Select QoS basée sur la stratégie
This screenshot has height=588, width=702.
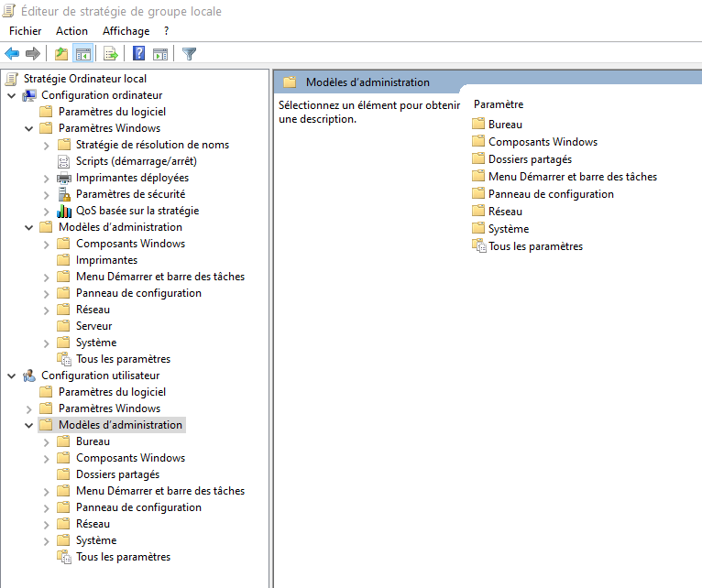pyautogui.click(x=137, y=211)
